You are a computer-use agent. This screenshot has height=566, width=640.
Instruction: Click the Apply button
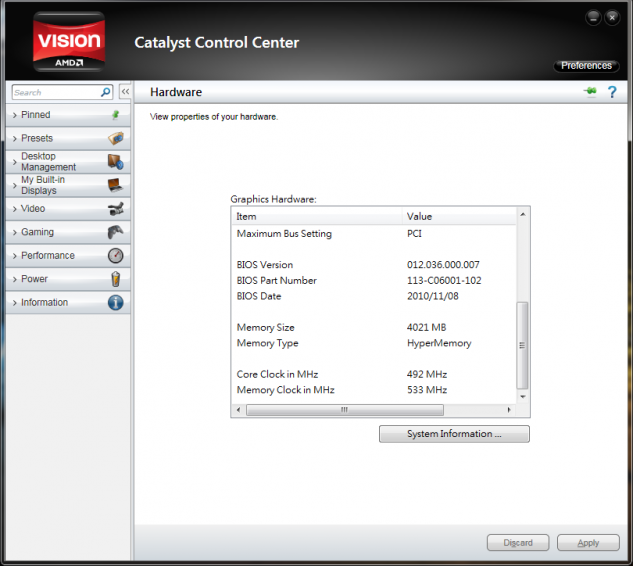588,543
